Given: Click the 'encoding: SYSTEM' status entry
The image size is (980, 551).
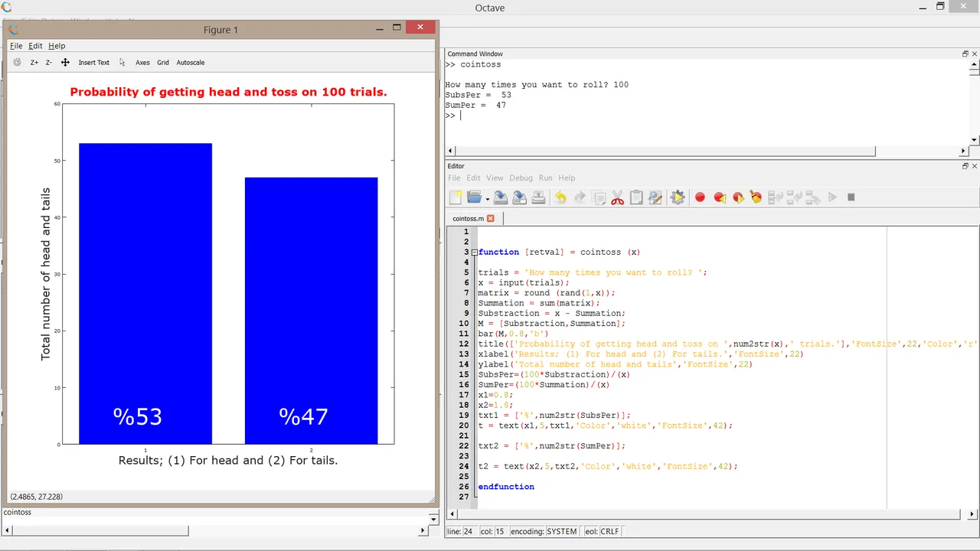Looking at the screenshot, I should pyautogui.click(x=543, y=531).
